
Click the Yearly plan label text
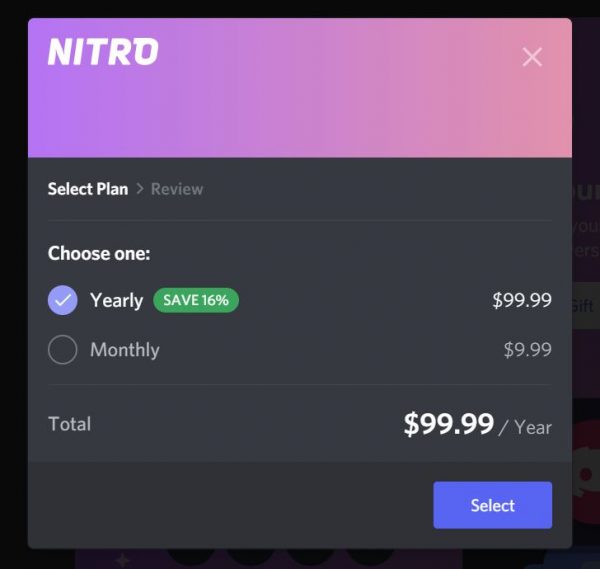(x=116, y=300)
